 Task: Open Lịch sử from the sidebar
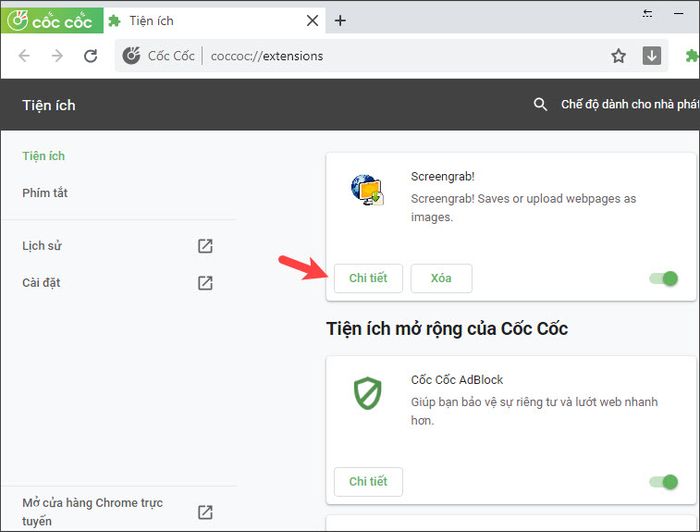coord(42,245)
